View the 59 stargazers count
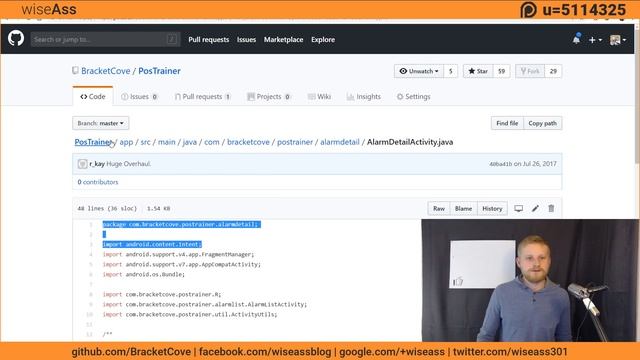 pyautogui.click(x=502, y=71)
